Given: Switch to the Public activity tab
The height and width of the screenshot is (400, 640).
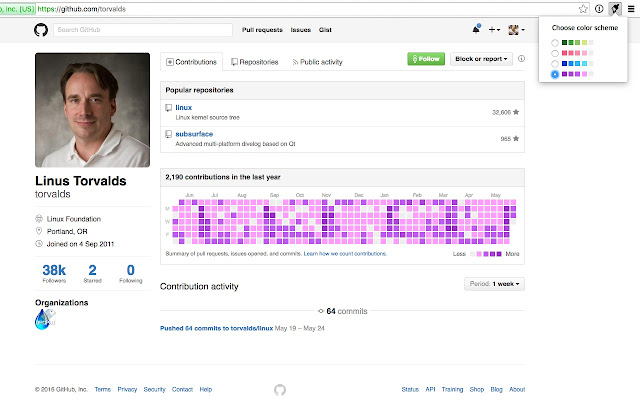Looking at the screenshot, I should [318, 62].
